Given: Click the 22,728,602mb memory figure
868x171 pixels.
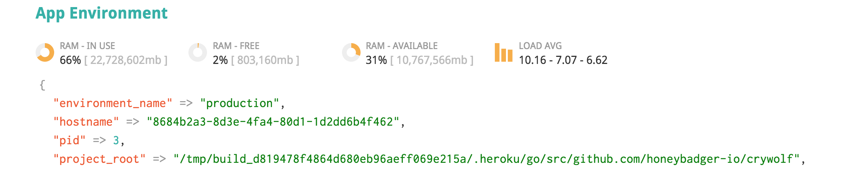Looking at the screenshot, I should tap(126, 60).
